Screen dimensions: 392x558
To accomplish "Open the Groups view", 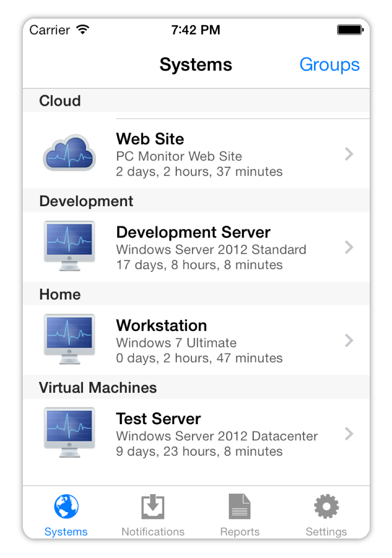I will pos(329,65).
